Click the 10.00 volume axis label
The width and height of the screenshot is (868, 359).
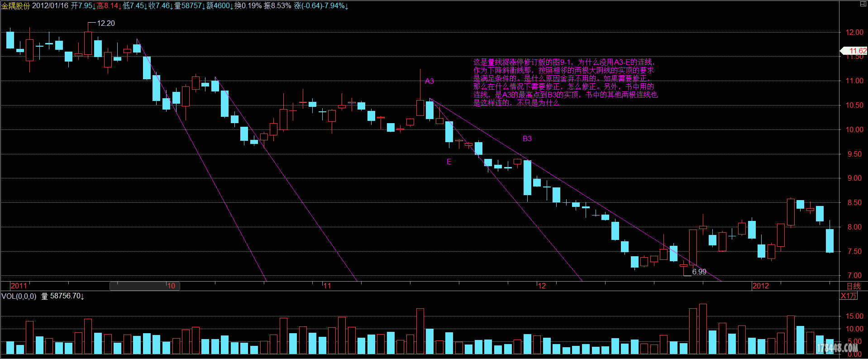(x=855, y=329)
